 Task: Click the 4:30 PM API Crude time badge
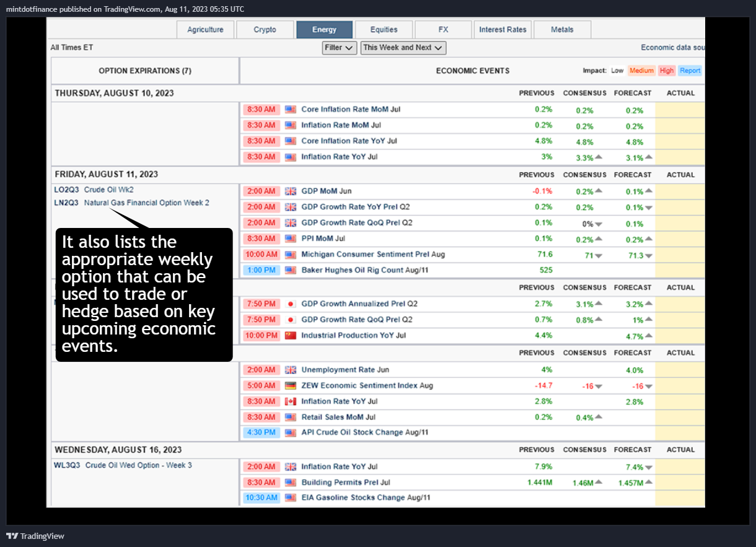(262, 432)
